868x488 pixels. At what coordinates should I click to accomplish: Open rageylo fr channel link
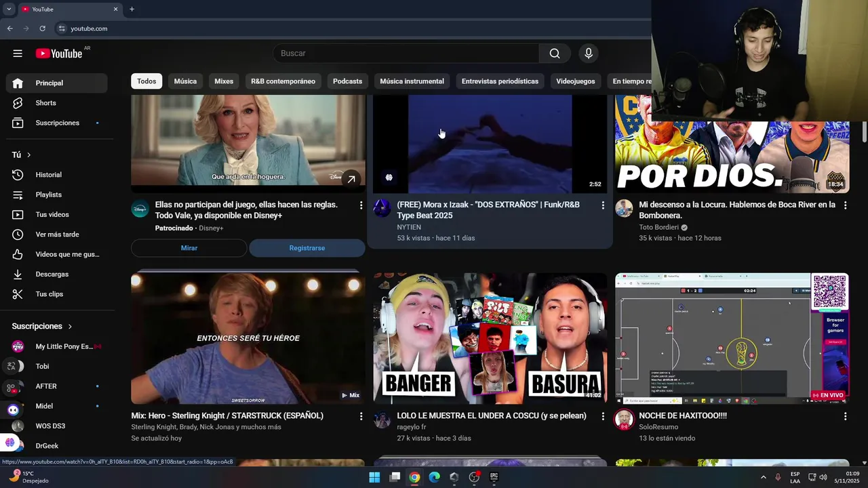click(x=412, y=427)
